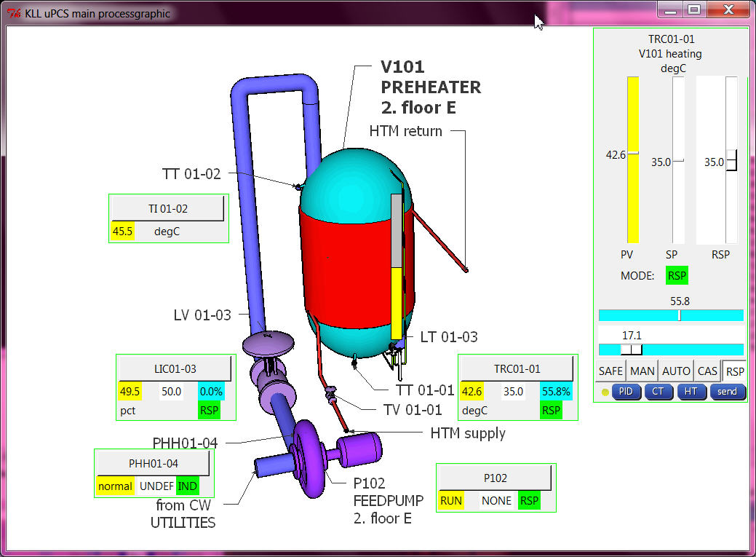Click the PID tuning button
This screenshot has width=756, height=557.
pyautogui.click(x=626, y=392)
